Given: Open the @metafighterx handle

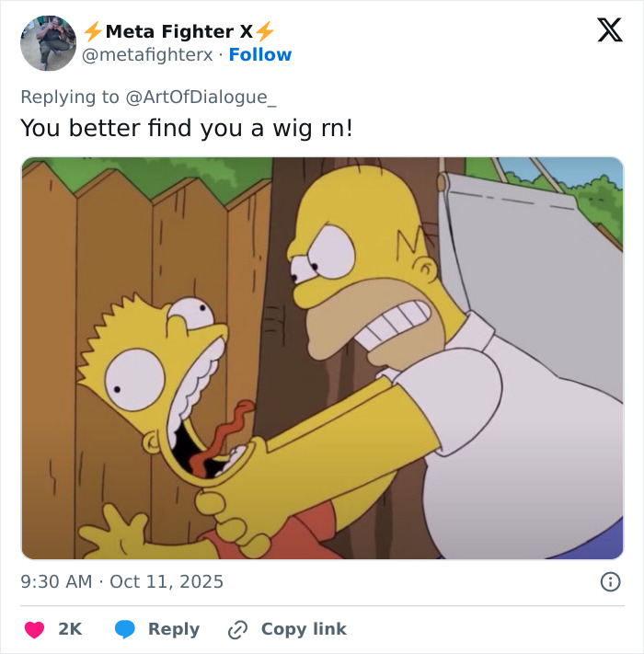Looking at the screenshot, I should pos(147,54).
